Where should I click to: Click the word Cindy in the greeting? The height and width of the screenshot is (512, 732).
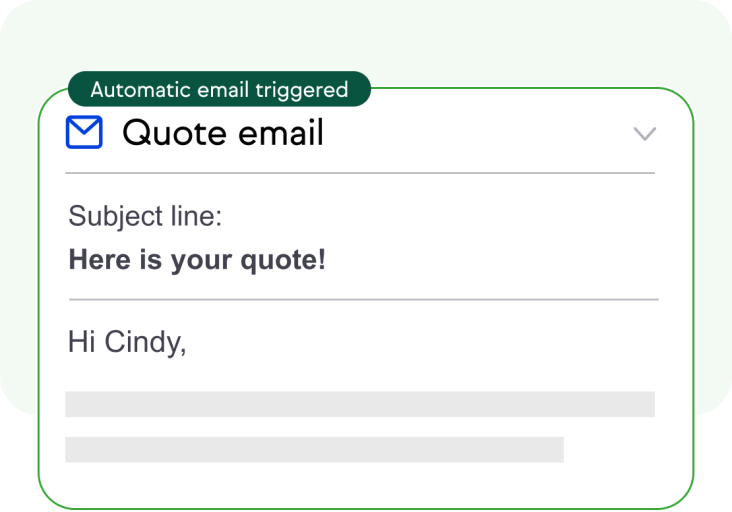(145, 342)
